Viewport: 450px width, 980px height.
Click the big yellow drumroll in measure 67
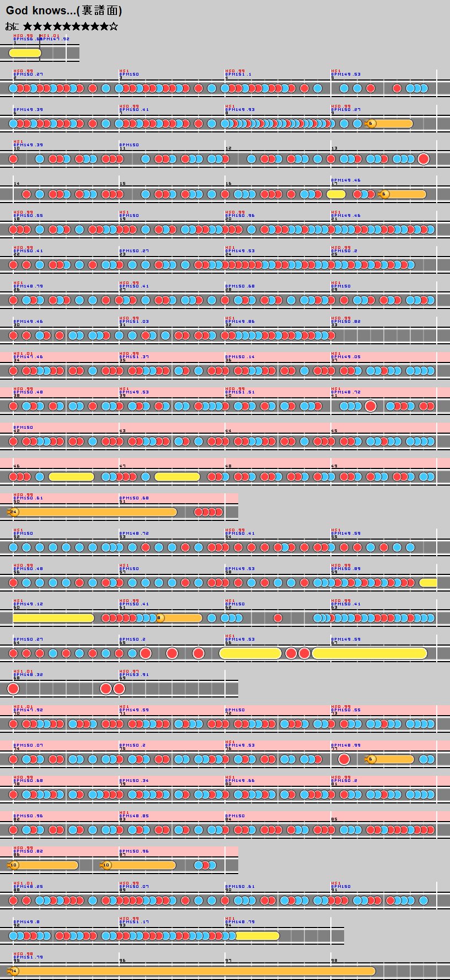(x=369, y=653)
